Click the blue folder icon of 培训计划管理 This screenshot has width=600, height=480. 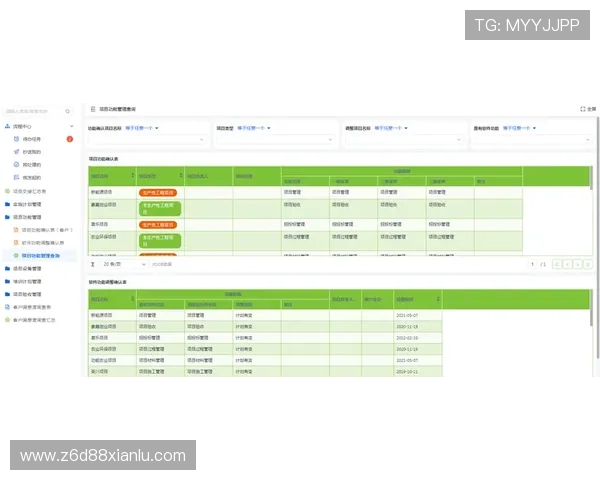click(7, 281)
